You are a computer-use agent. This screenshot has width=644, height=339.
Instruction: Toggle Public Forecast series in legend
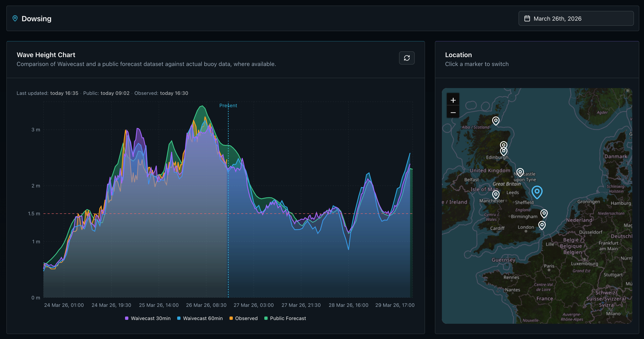point(285,318)
